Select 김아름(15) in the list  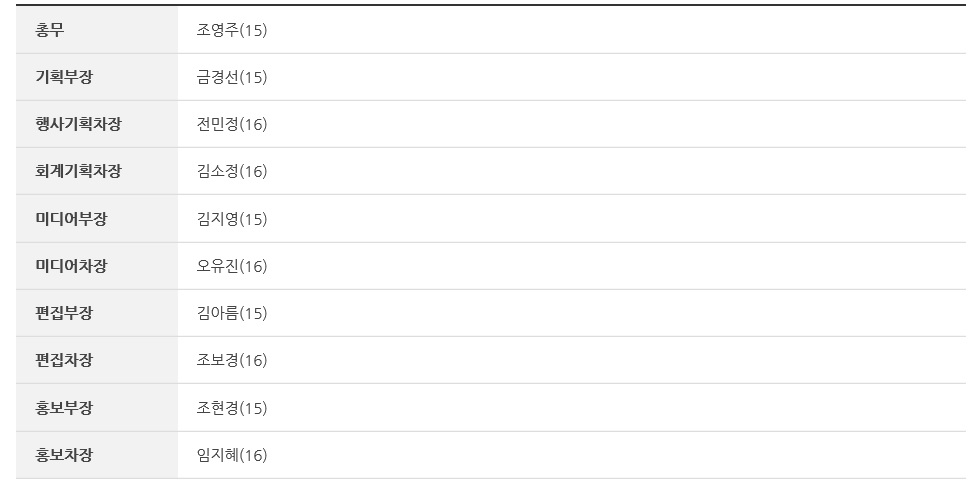pyautogui.click(x=232, y=313)
